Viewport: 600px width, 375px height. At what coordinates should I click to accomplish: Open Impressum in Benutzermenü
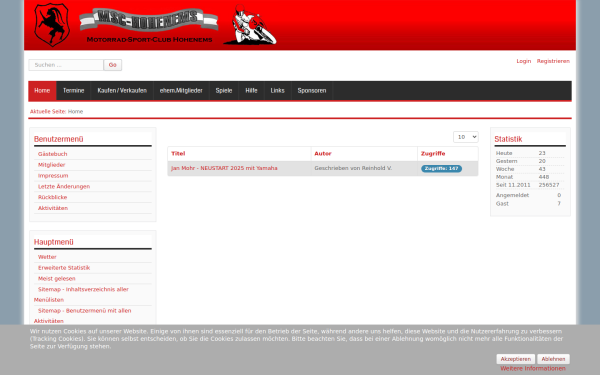[53, 176]
